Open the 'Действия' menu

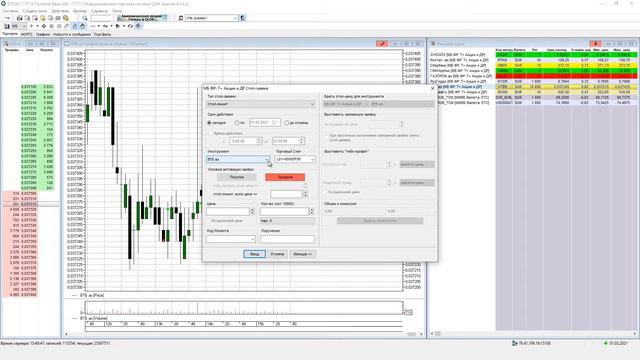pos(60,11)
